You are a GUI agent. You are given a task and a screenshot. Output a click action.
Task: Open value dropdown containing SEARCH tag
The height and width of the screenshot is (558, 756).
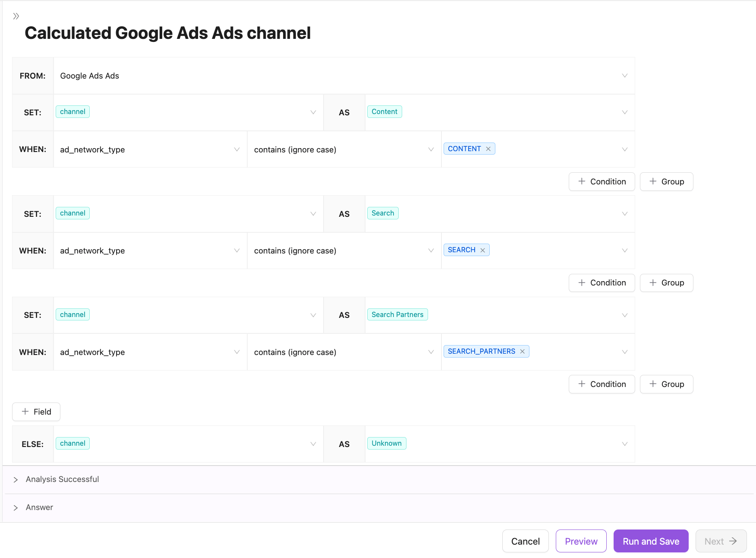click(x=538, y=251)
